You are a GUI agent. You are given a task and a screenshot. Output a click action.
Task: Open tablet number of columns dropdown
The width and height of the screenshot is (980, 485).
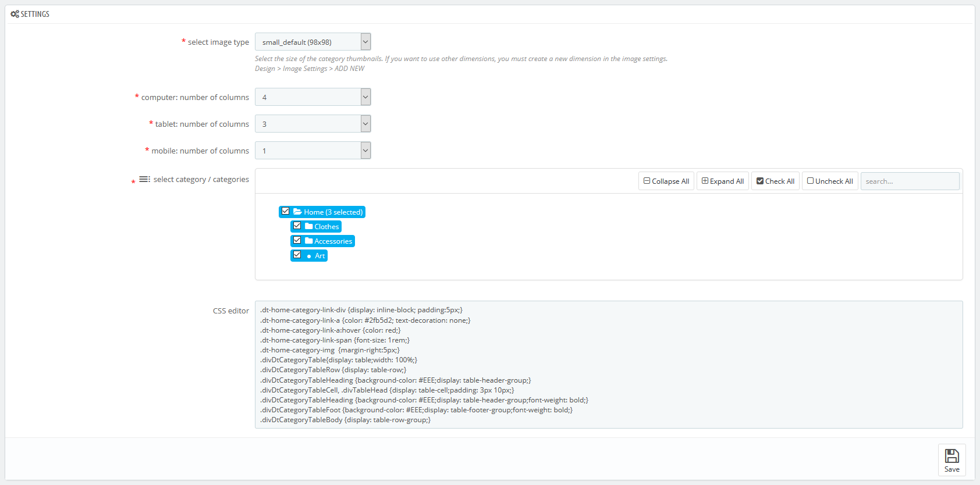click(313, 124)
